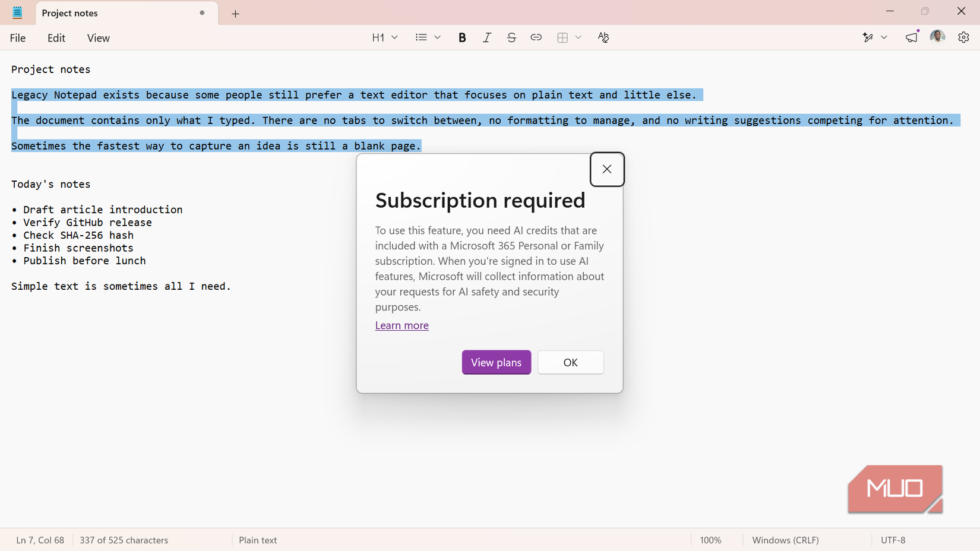Click the 'Check SHA-256 hash' bullet
Image resolution: width=980 pixels, height=551 pixels.
(72, 235)
